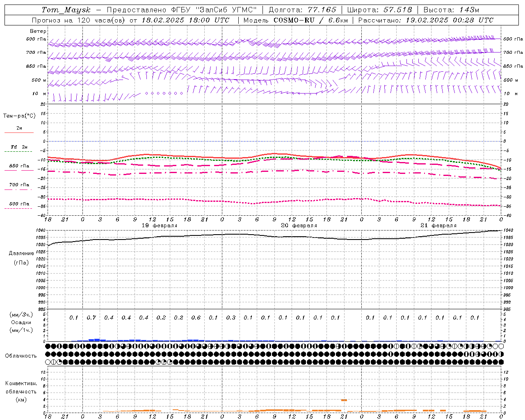This screenshot has width=525, height=420.
Task: Click the Высота: 143м elevation text
Action: (451, 10)
